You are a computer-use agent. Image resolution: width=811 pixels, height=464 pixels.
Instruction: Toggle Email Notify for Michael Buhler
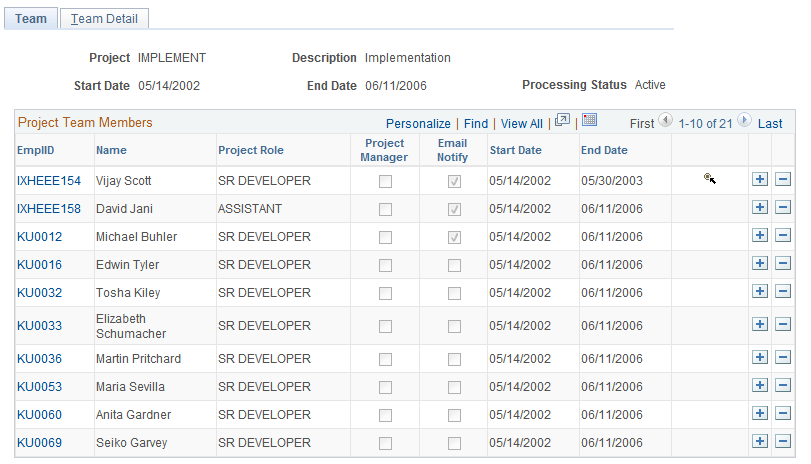454,237
